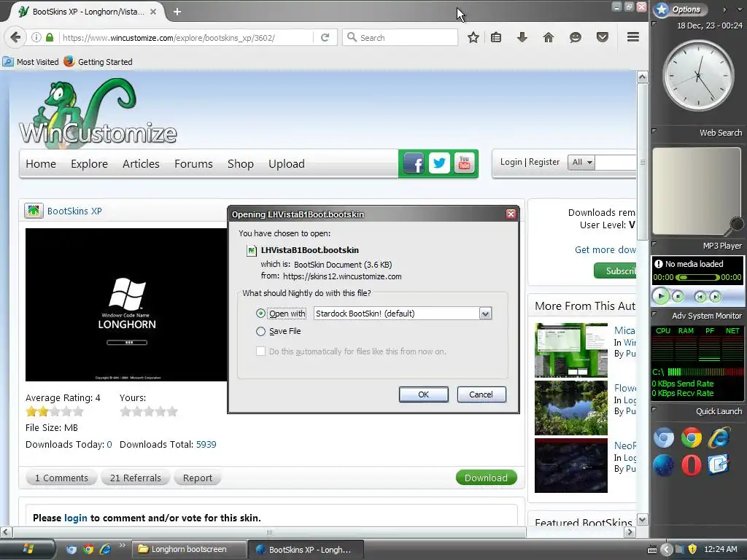Screen dimensions: 747x560
Task: Open the Twitter icon on WinCustomize
Action: 439,163
